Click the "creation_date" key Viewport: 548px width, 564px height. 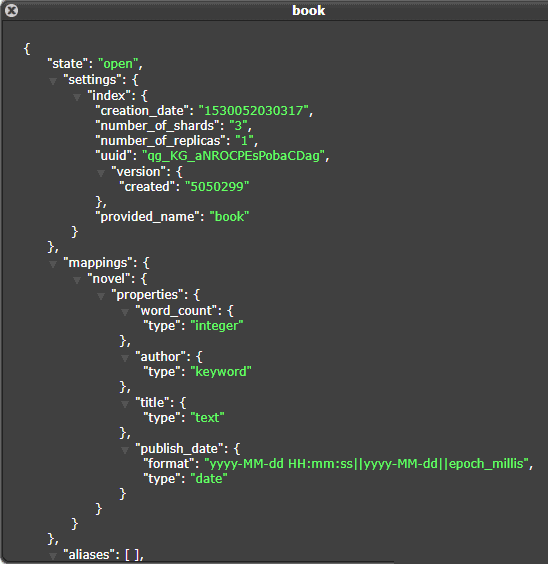click(x=142, y=111)
